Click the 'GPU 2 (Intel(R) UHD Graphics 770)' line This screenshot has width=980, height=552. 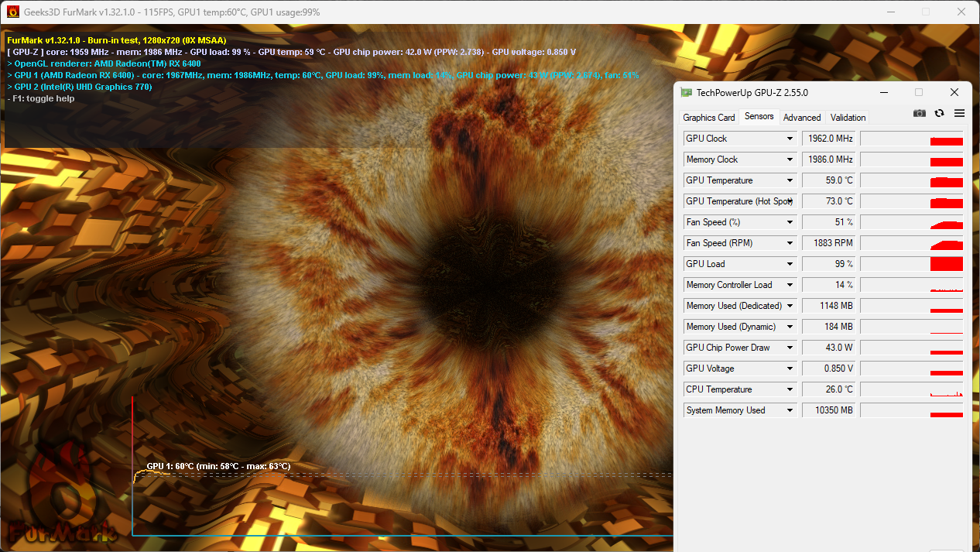coord(80,87)
